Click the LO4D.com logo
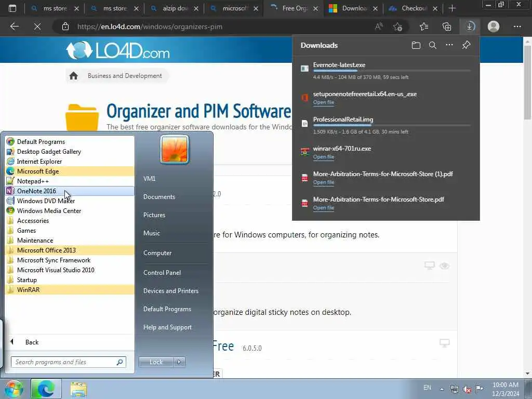This screenshot has height=399, width=532. (x=118, y=50)
